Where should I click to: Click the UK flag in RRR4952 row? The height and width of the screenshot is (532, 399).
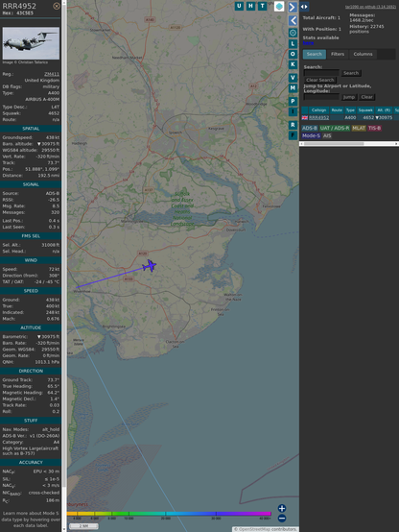305,118
